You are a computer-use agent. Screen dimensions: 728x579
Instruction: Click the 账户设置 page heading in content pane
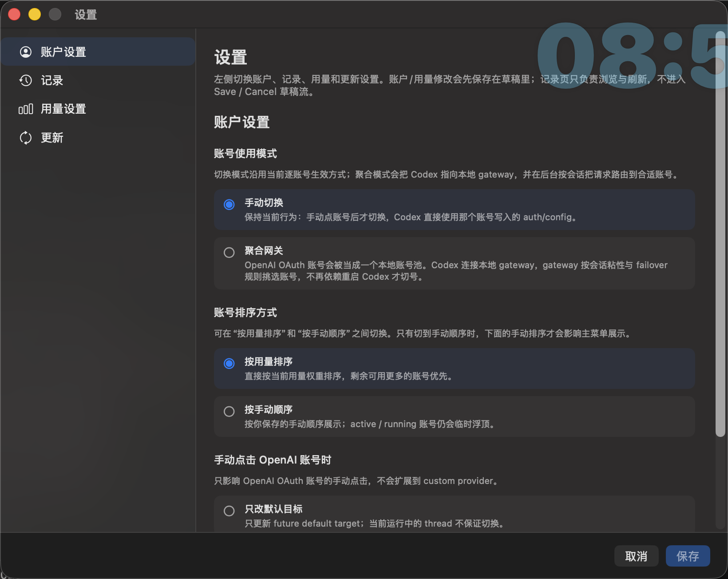[x=242, y=122]
